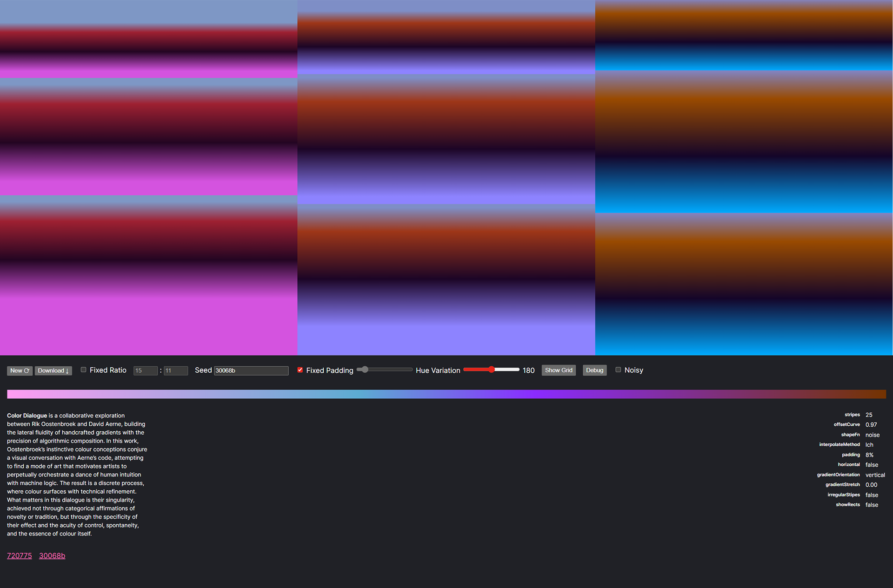Click the Hue Variation slider handle
Image resolution: width=893 pixels, height=588 pixels.
point(492,370)
